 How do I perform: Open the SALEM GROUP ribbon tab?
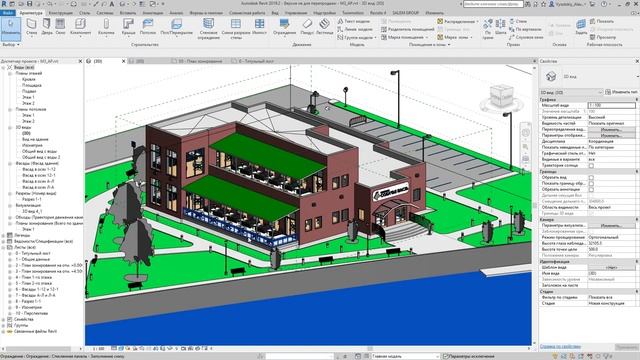point(405,13)
